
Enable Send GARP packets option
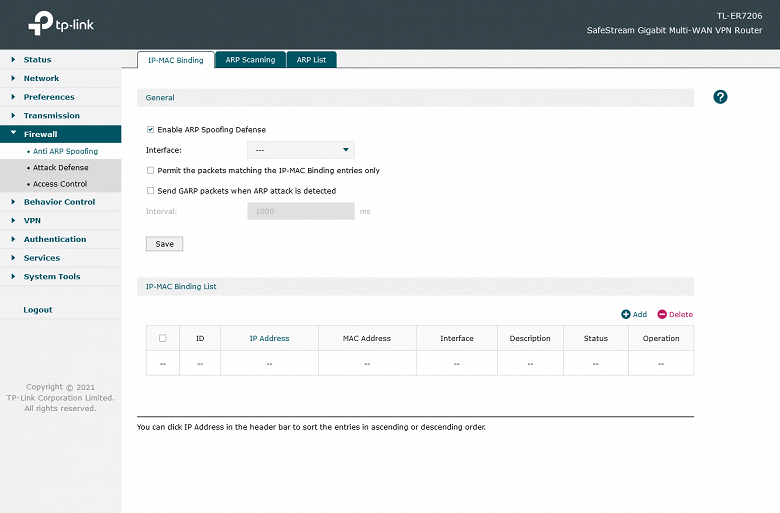(x=150, y=190)
